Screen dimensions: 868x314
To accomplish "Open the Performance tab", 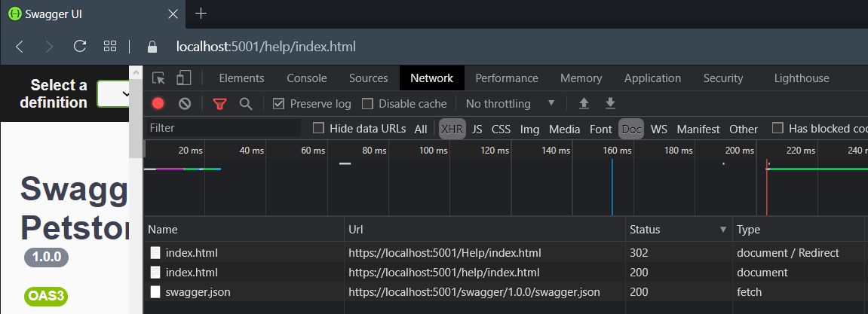I will point(507,78).
